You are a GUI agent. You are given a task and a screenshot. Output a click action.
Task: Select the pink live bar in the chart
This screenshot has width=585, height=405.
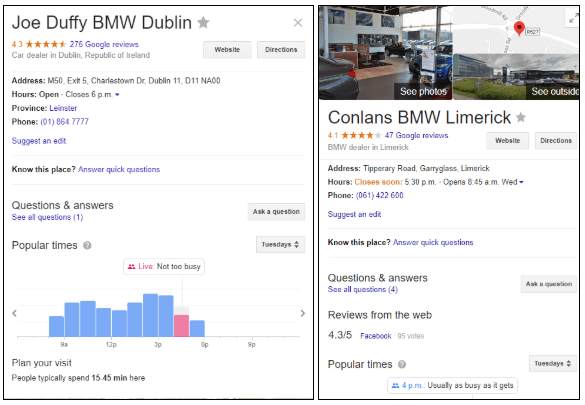(181, 326)
